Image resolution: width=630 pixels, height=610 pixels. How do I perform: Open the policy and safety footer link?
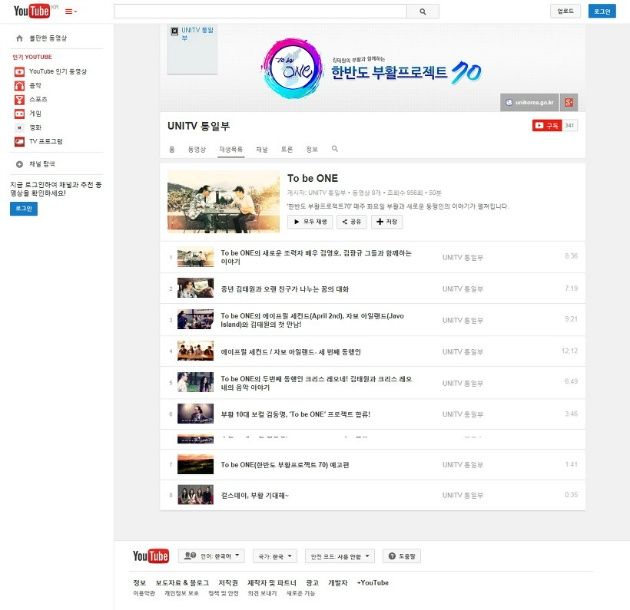click(x=223, y=594)
